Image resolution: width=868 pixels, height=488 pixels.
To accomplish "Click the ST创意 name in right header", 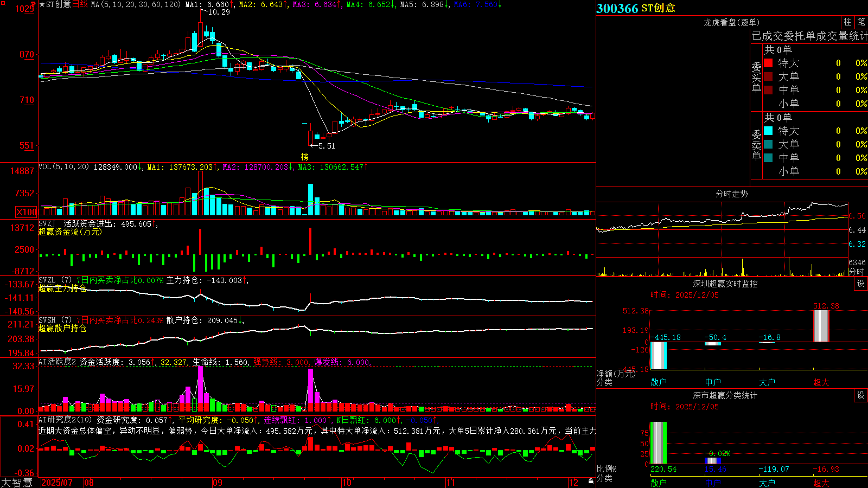I will [x=658, y=8].
